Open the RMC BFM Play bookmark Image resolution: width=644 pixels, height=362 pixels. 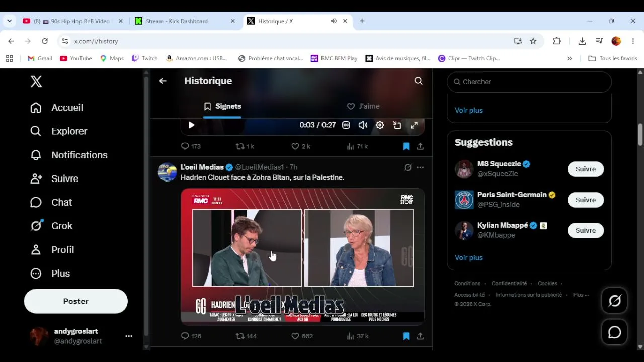(x=334, y=58)
